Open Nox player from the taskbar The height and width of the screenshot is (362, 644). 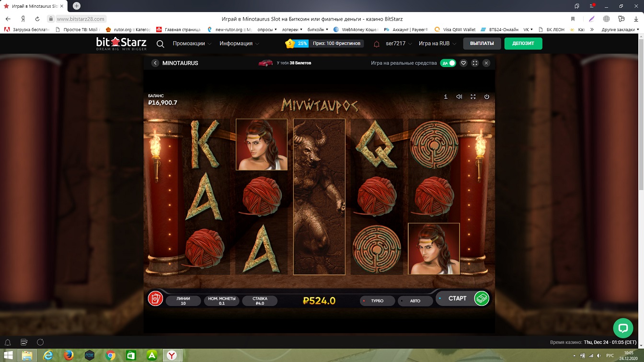click(x=90, y=355)
